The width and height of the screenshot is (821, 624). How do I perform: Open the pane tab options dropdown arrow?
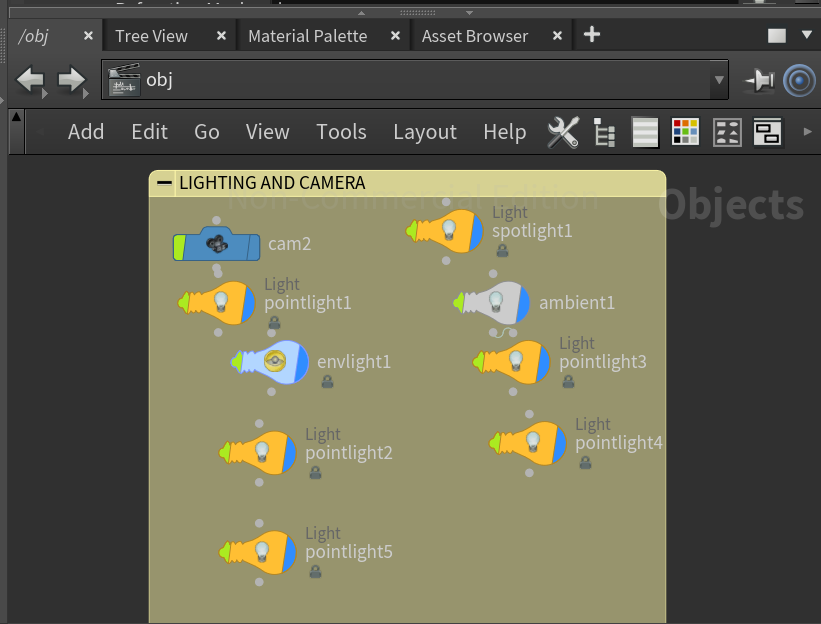point(807,35)
